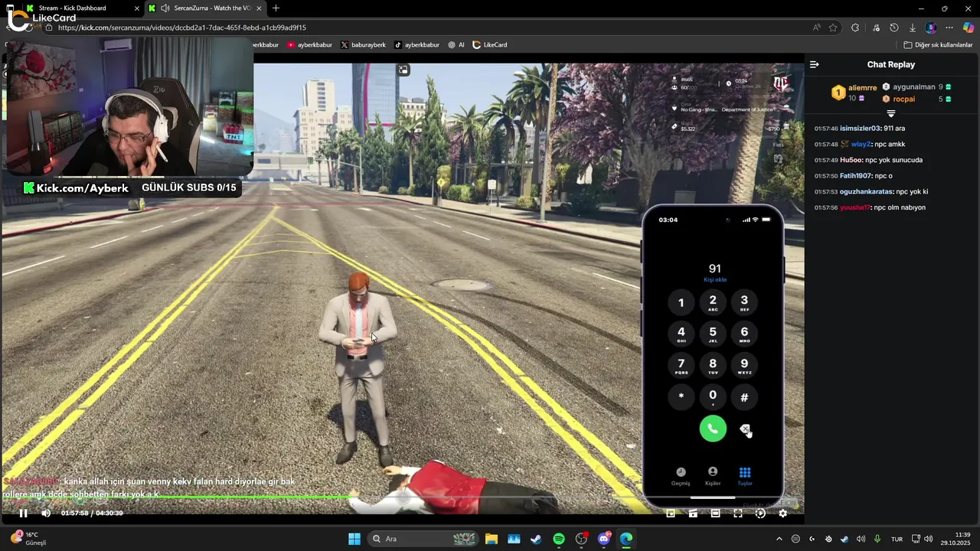Viewport: 980px width, 551px height.
Task: Open Edge settings and more menu
Action: point(949,28)
